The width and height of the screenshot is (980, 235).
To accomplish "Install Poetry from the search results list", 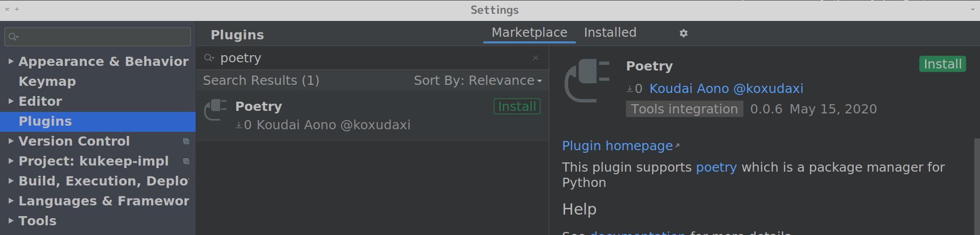I will [517, 106].
